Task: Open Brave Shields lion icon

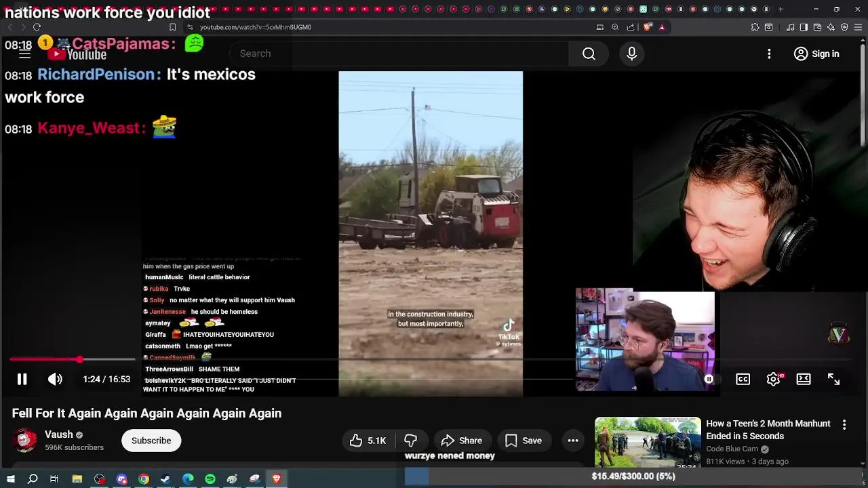Action: pyautogui.click(x=647, y=27)
